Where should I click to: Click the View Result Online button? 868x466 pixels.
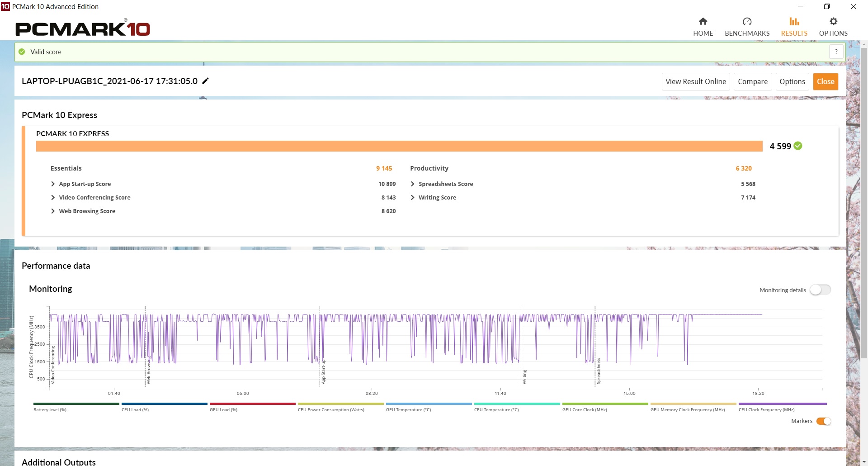pos(695,81)
